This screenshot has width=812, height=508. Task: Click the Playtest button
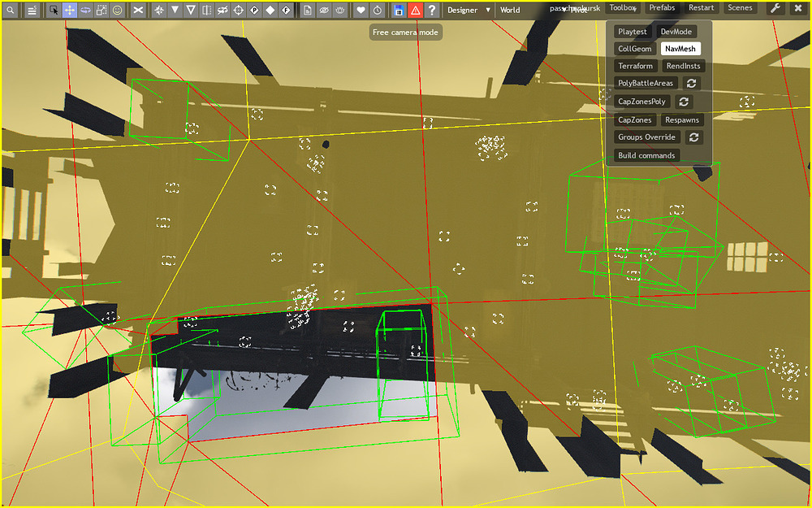(x=633, y=32)
